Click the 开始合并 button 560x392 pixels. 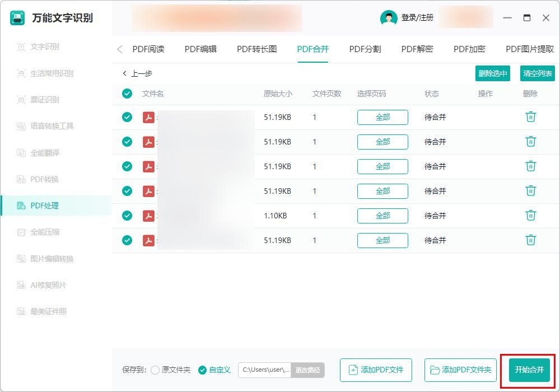pos(529,370)
